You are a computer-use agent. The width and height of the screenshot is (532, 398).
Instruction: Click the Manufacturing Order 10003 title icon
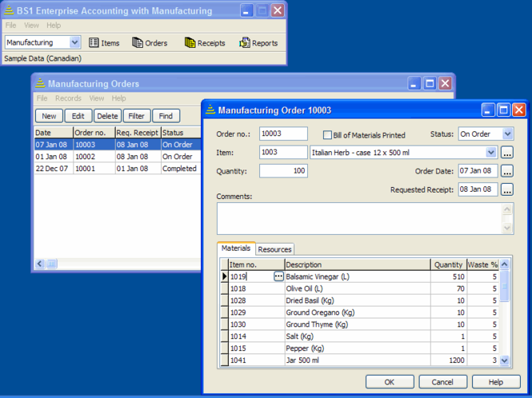[210, 109]
